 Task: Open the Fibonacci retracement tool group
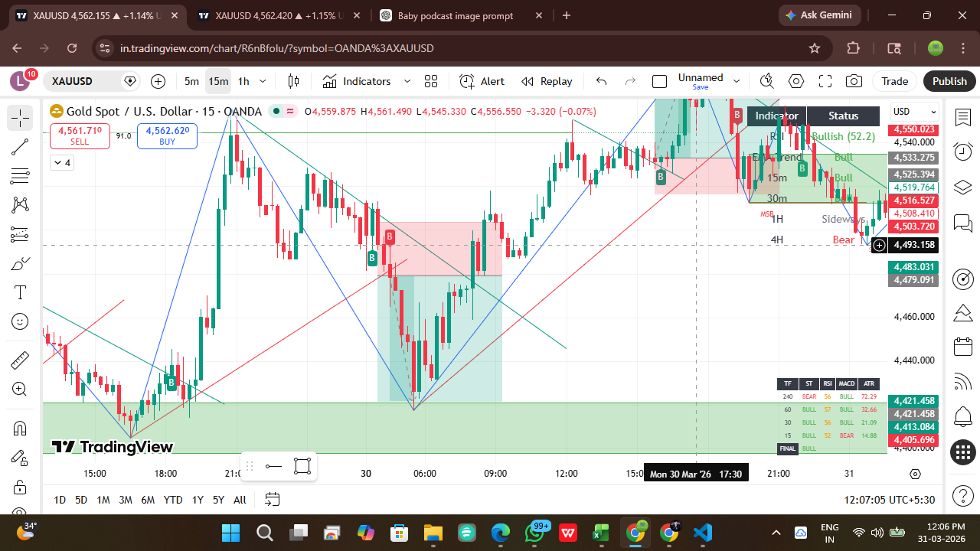(20, 177)
